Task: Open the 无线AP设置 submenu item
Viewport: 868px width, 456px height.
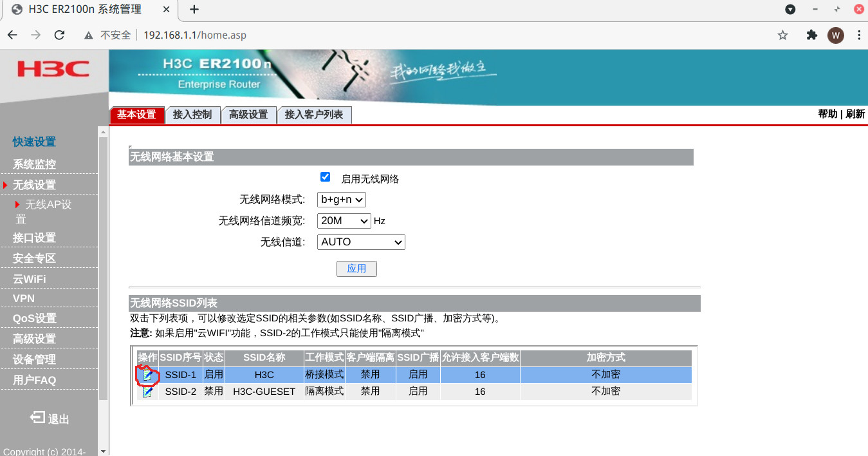Action: [x=42, y=212]
